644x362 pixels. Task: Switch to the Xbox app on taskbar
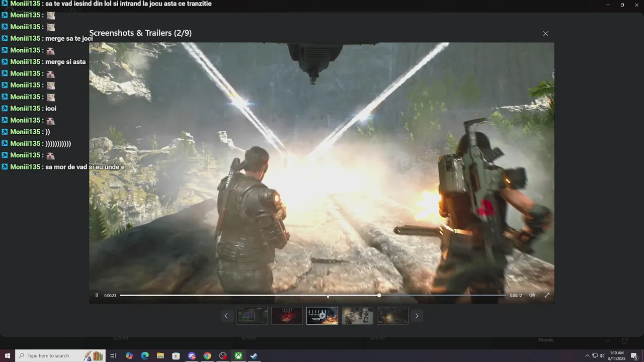coord(238,356)
